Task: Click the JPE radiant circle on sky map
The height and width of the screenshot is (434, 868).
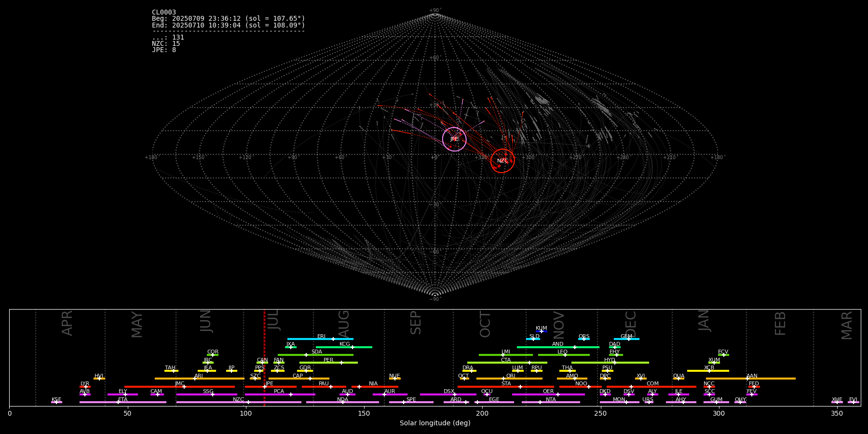Action: pyautogui.click(x=454, y=139)
